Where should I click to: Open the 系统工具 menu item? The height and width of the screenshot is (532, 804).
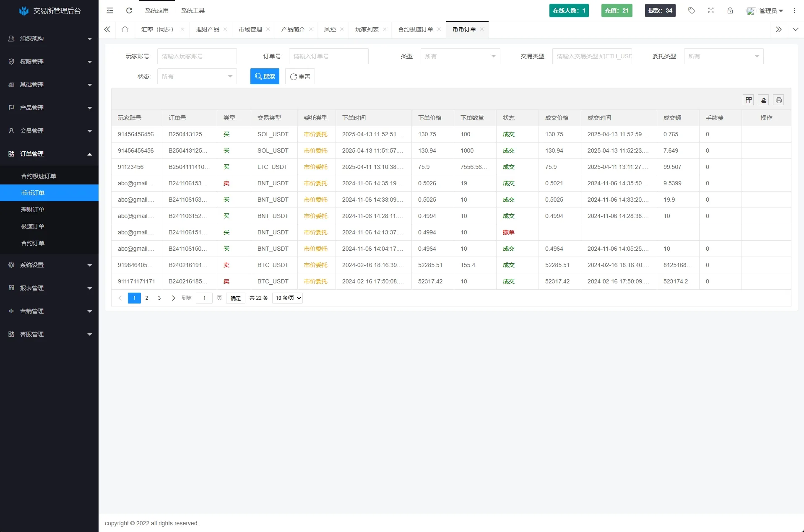click(x=193, y=10)
